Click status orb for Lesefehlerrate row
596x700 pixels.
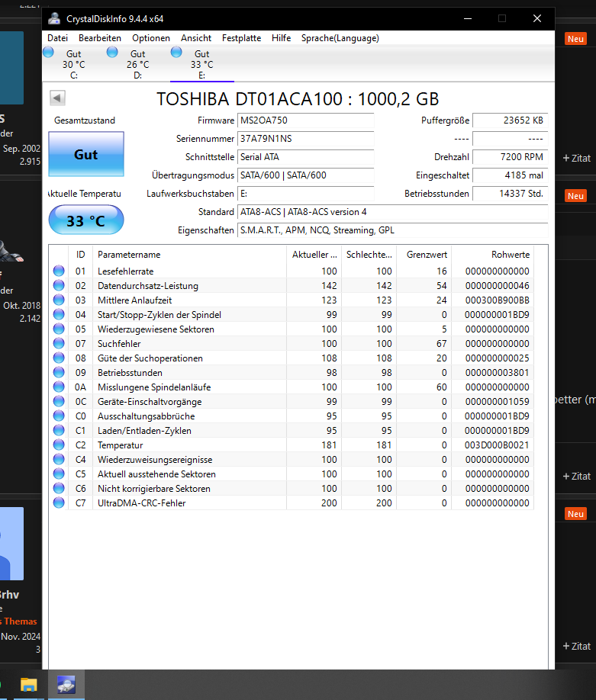click(x=59, y=271)
